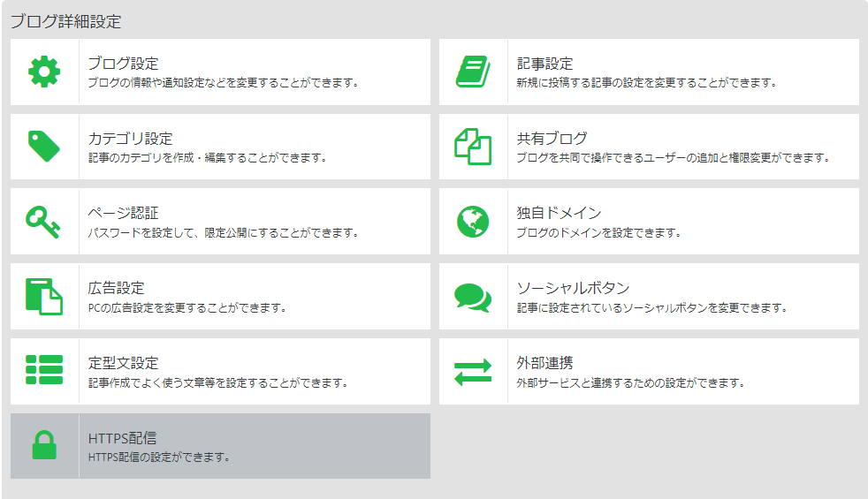
Task: Open 共有ブログ settings
Action: [552, 139]
